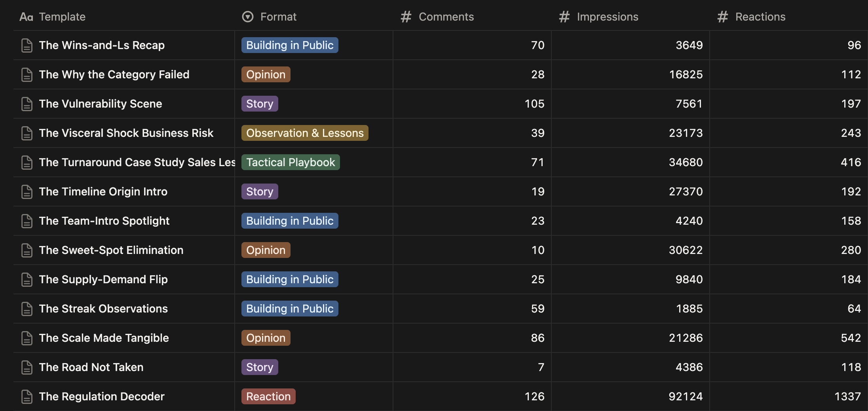
Task: Click Building in Public tag in Wins-and-Ls Recap row
Action: pyautogui.click(x=290, y=45)
